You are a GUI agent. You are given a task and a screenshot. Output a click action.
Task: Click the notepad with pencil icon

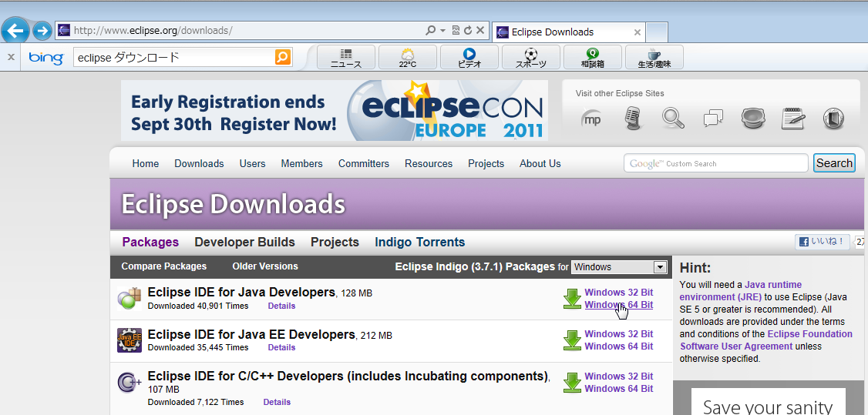793,119
